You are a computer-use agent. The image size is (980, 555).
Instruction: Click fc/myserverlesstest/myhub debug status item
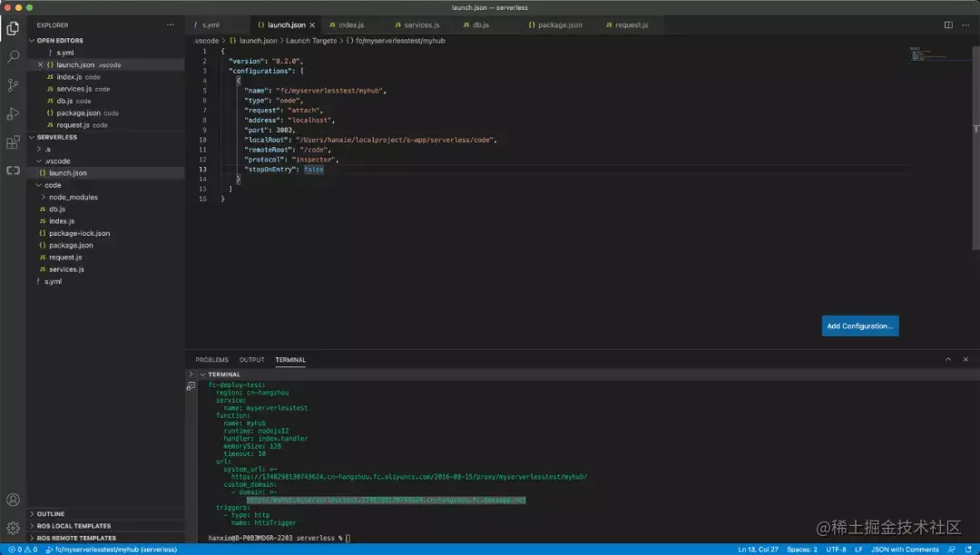pos(112,550)
